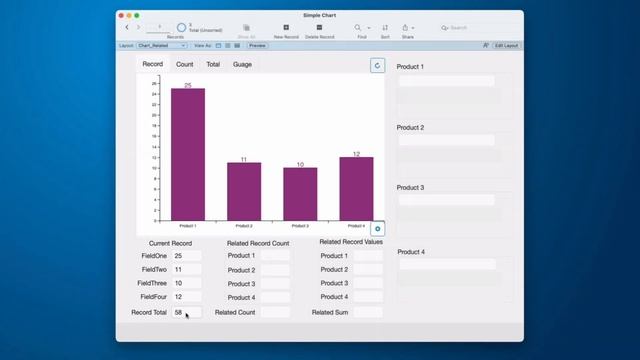Click the found set pie circle icon
This screenshot has width=640, height=360.
(181, 27)
